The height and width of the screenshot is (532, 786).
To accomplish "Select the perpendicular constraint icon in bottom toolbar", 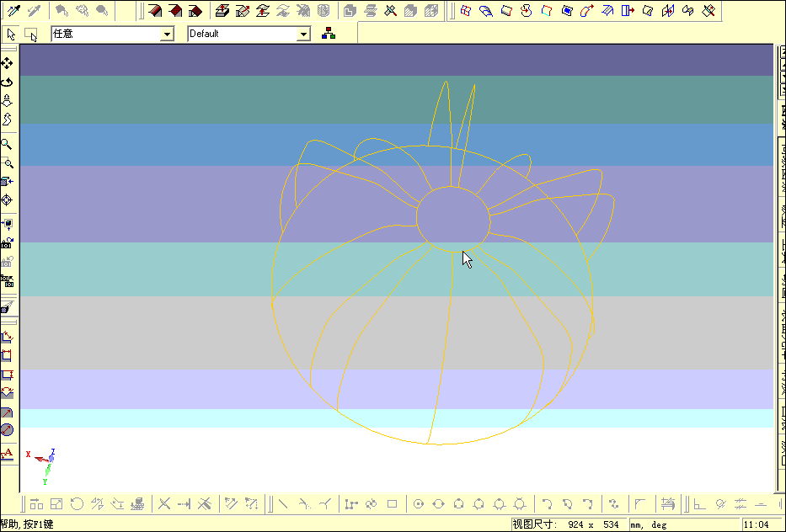I will [x=699, y=504].
